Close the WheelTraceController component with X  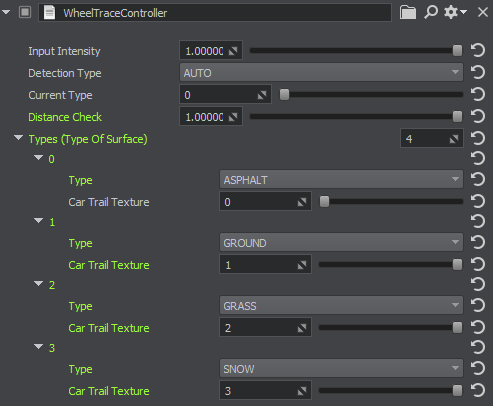pyautogui.click(x=483, y=13)
